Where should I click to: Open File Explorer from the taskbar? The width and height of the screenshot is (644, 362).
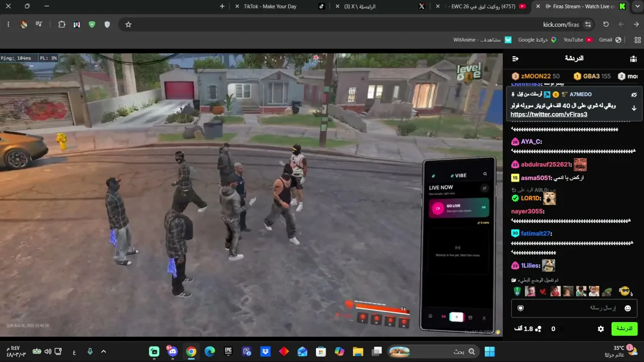[358, 351]
